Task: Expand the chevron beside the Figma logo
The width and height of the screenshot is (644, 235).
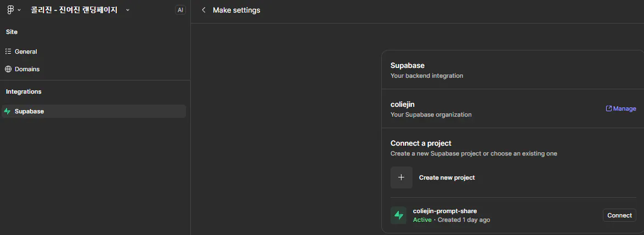Action: click(x=19, y=10)
